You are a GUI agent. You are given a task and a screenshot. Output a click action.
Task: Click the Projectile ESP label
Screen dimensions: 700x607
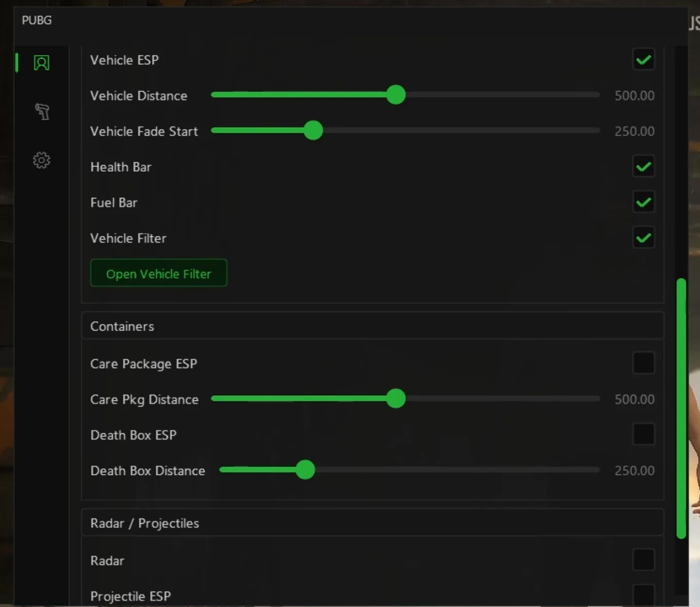[131, 596]
